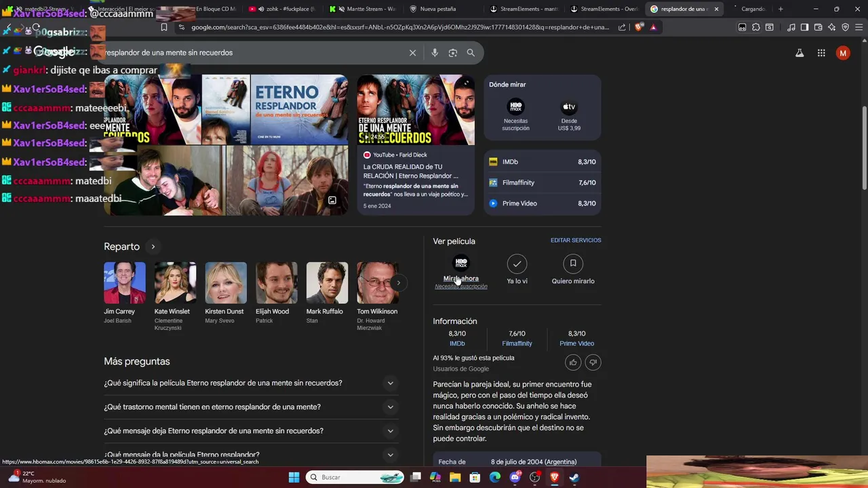Open Kate Winslet cast photo
868x488 pixels.
coord(175,283)
